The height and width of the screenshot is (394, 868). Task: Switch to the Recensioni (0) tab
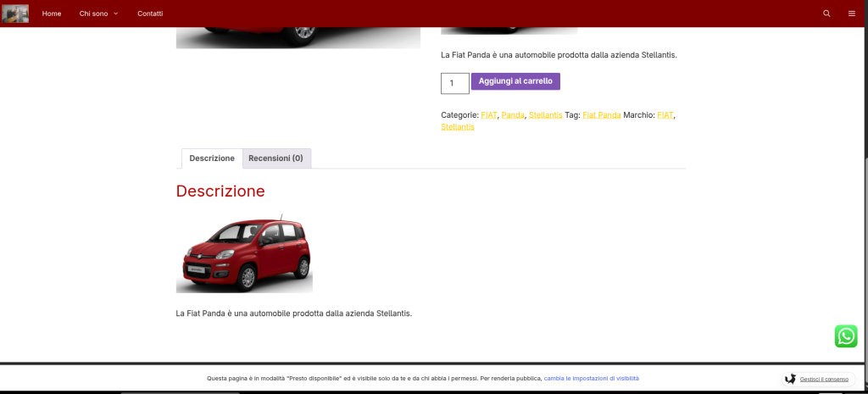(x=275, y=158)
